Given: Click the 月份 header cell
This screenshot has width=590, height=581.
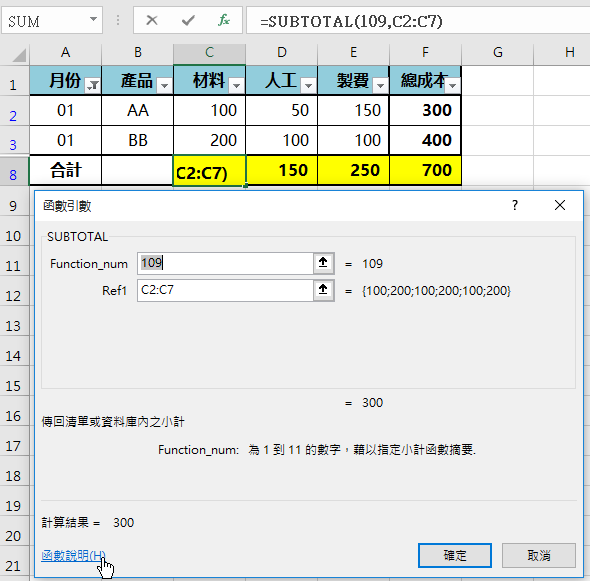Looking at the screenshot, I should (x=65, y=81).
